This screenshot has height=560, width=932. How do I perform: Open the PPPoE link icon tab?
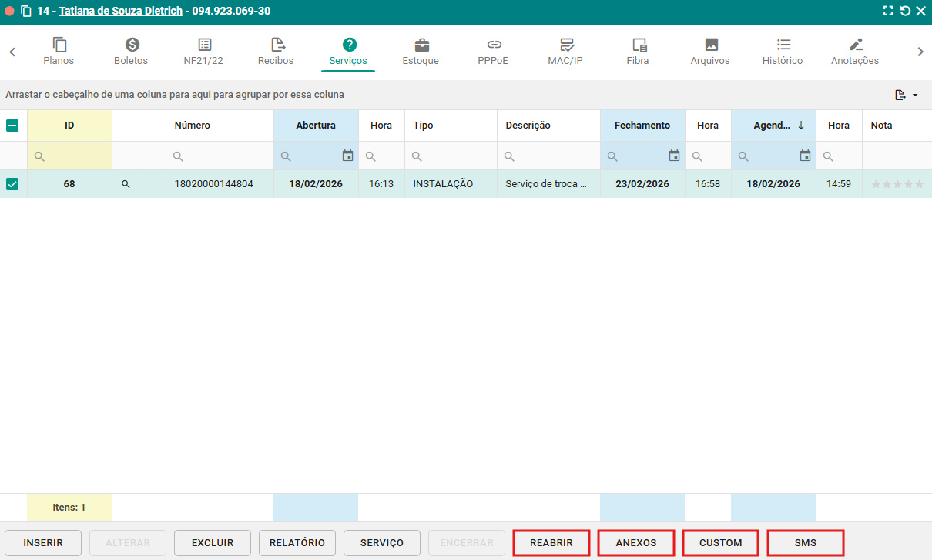click(494, 45)
